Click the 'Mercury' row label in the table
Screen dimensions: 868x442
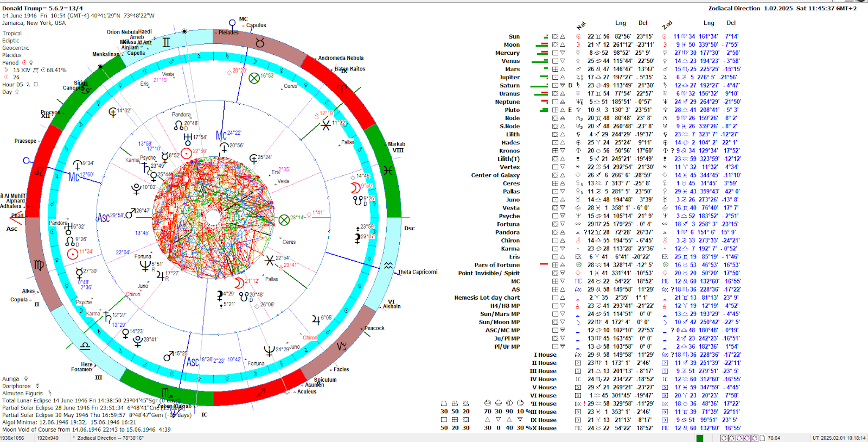click(x=507, y=53)
